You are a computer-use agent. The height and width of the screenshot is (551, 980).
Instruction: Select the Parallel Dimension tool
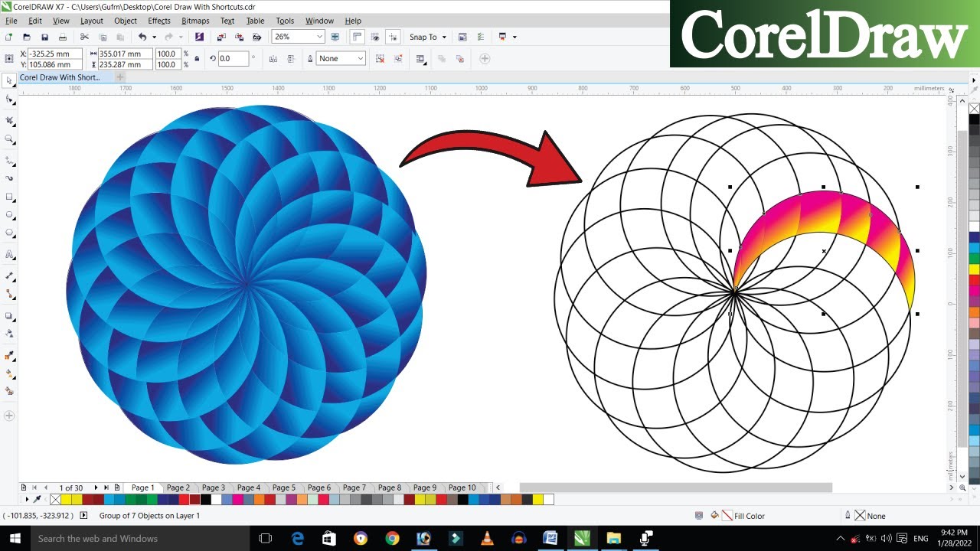pyautogui.click(x=9, y=275)
